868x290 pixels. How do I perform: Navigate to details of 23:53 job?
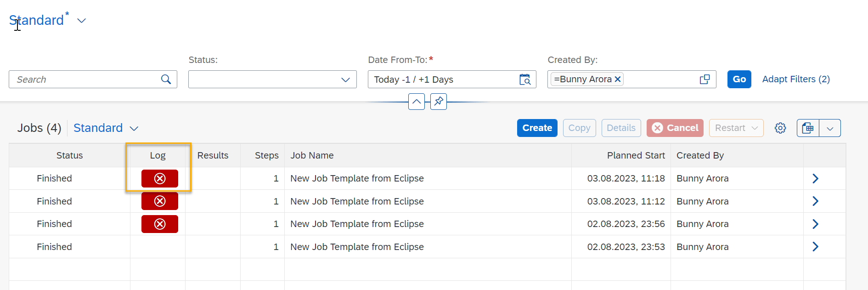(815, 247)
